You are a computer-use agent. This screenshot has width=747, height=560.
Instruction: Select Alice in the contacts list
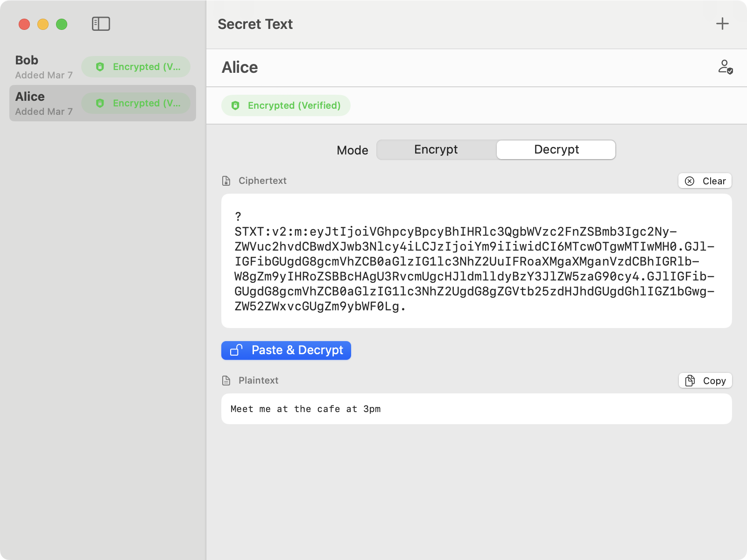click(x=44, y=103)
